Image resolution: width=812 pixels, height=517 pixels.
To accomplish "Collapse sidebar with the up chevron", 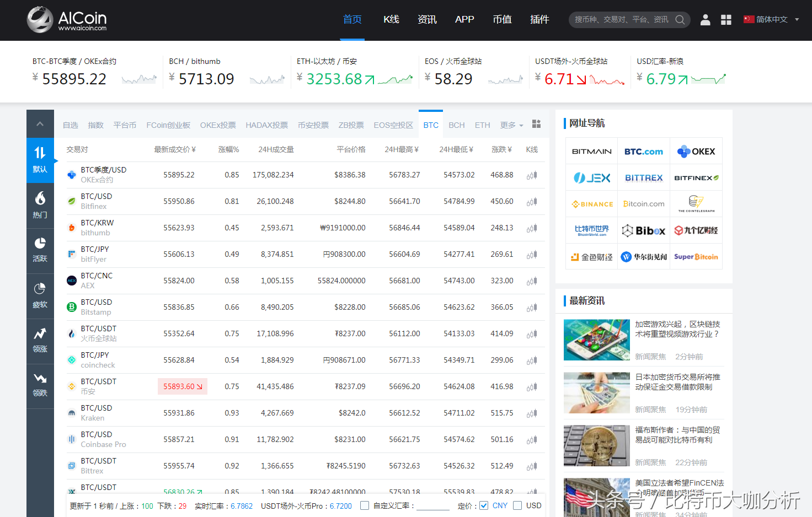I will (40, 124).
